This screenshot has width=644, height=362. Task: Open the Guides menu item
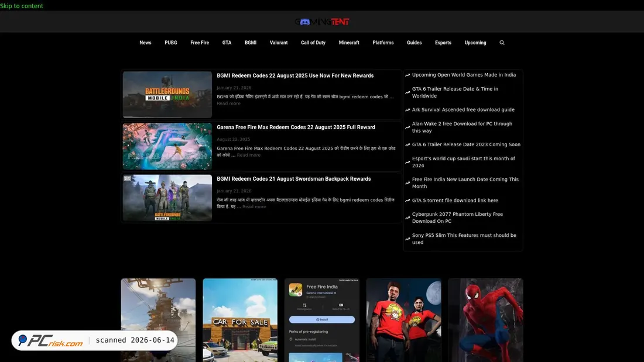(x=414, y=43)
